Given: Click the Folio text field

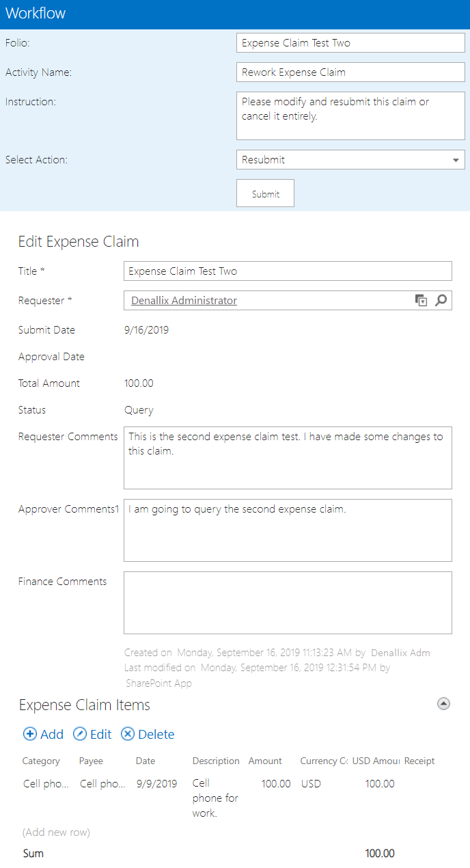Looking at the screenshot, I should [x=350, y=43].
